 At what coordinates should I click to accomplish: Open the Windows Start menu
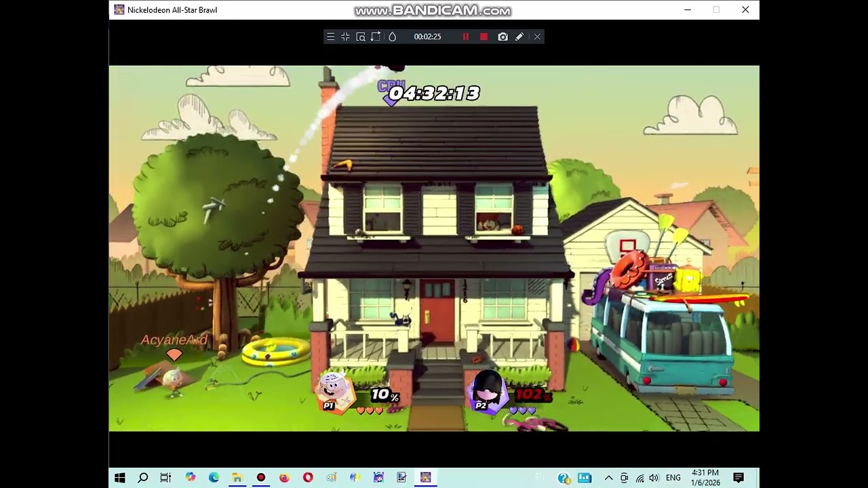tap(119, 478)
